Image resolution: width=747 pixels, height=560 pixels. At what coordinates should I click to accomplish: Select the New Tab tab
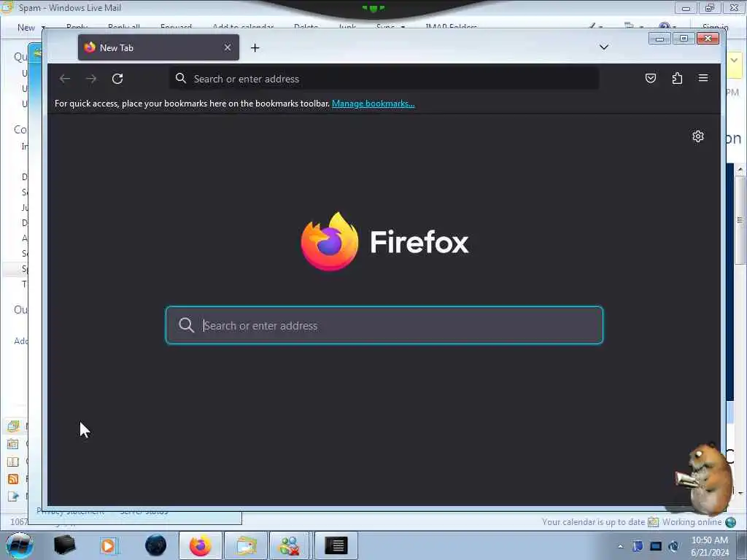[158, 47]
